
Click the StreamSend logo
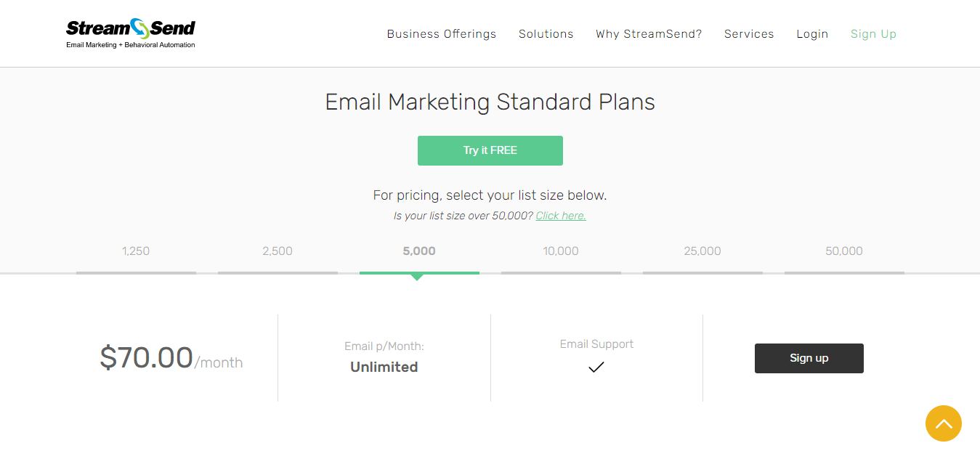point(131,33)
